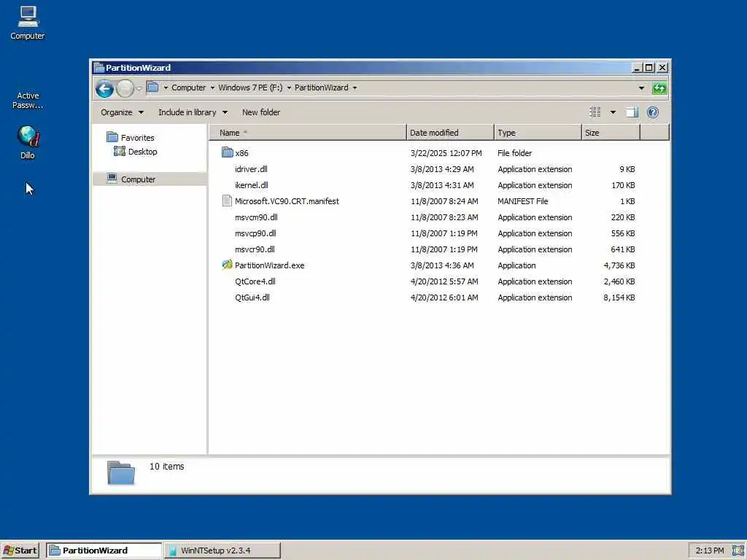Click the 4,736 KB size cell
Screen dimensions: 747x560
coord(619,265)
